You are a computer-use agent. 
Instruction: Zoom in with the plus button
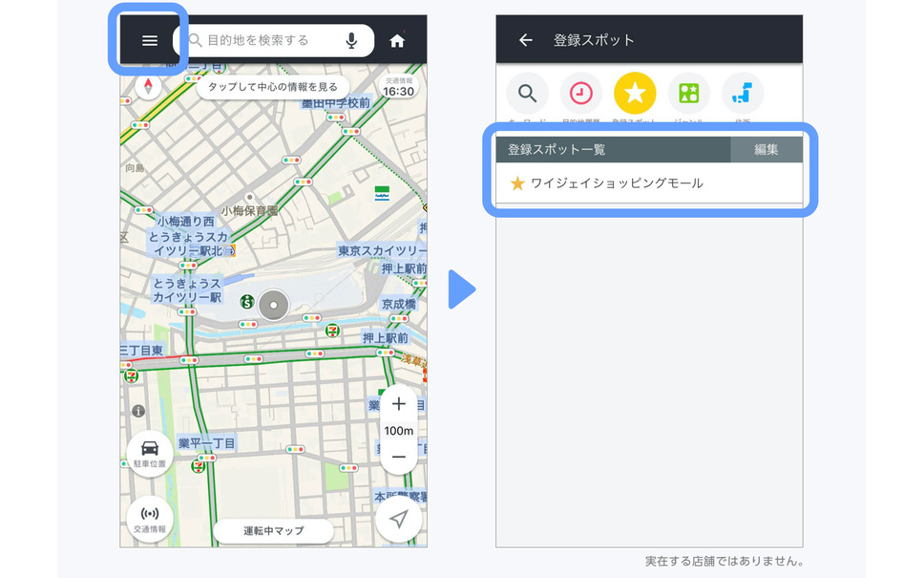[x=399, y=404]
